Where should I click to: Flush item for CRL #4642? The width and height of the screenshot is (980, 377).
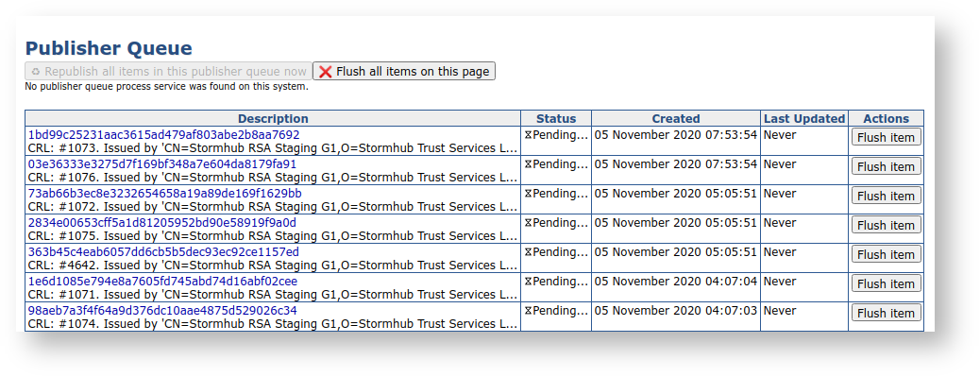click(x=886, y=254)
